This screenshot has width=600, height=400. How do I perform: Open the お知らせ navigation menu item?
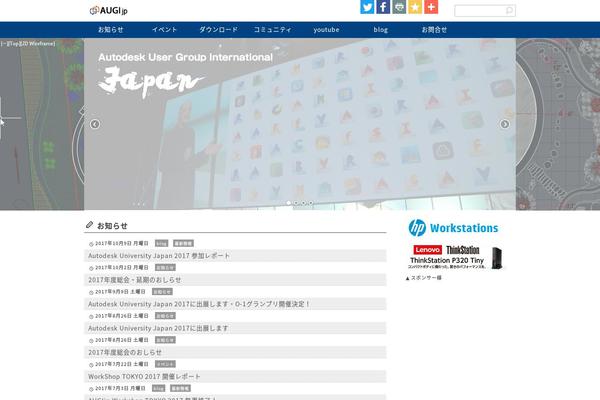coord(111,29)
